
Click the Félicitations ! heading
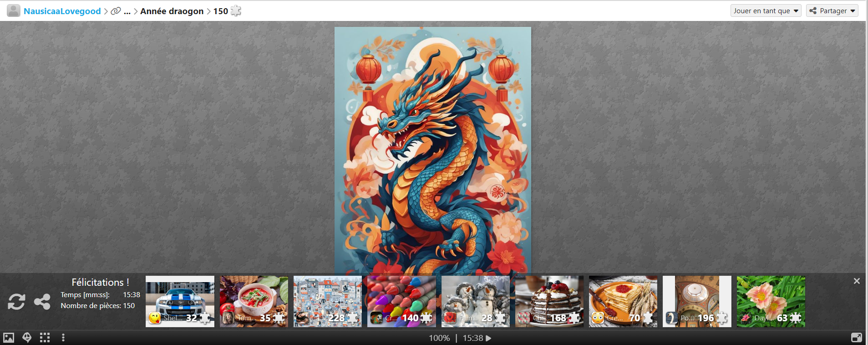[101, 282]
